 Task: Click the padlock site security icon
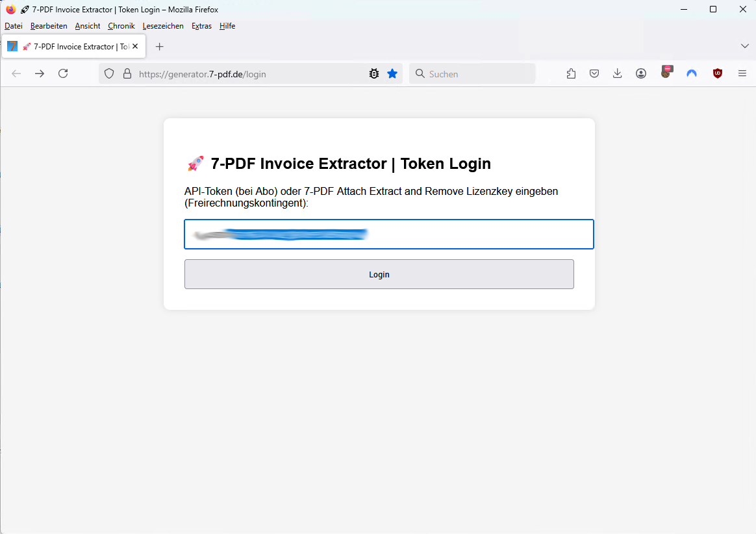(x=127, y=74)
